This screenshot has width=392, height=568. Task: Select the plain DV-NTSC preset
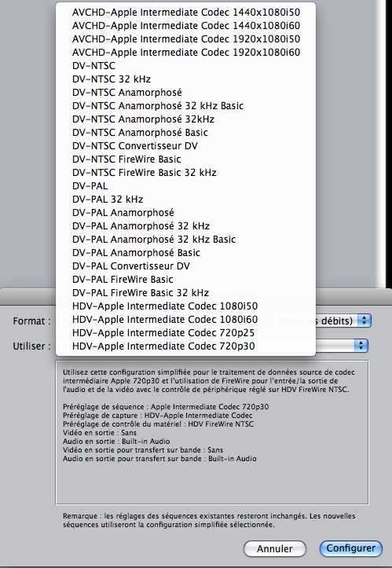186,65
